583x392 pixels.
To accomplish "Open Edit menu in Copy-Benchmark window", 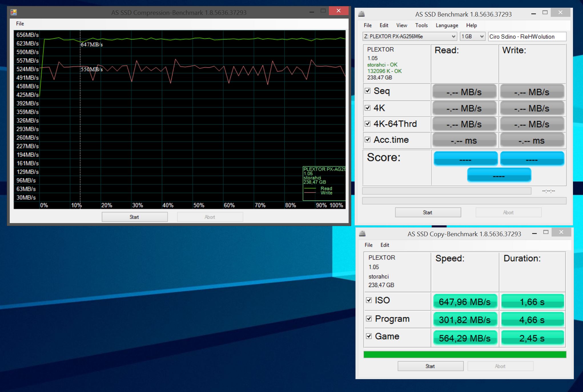I will pyautogui.click(x=385, y=245).
